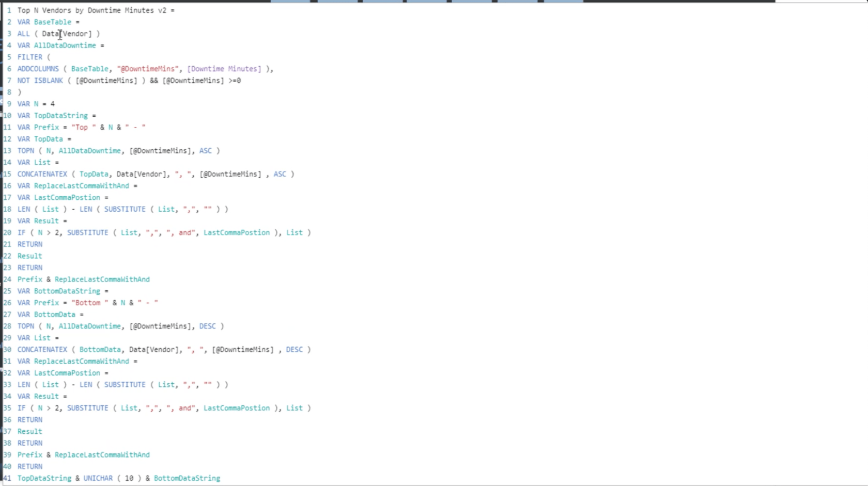868x486 pixels.
Task: Click 'LastCommaPostion' declaration on line 17
Action: 67,198
